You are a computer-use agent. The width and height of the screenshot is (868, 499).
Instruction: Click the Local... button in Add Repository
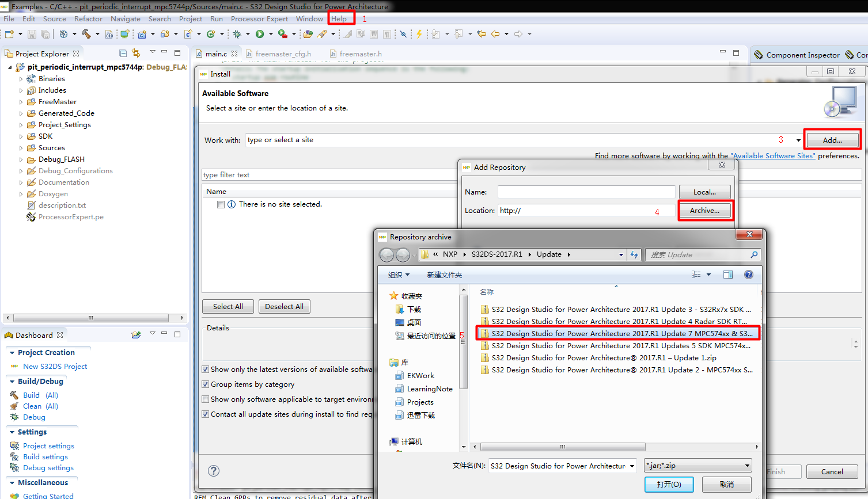(x=705, y=192)
